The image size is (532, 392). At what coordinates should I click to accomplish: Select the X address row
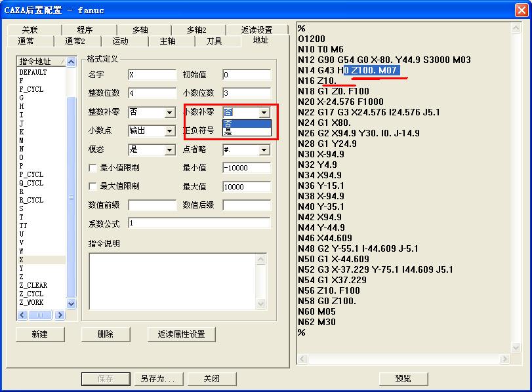point(41,260)
